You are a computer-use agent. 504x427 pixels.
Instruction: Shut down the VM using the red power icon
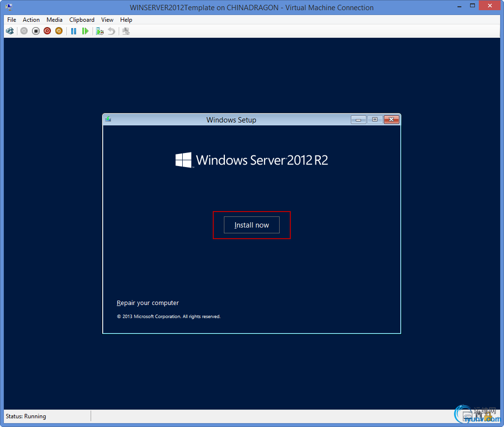pos(47,31)
